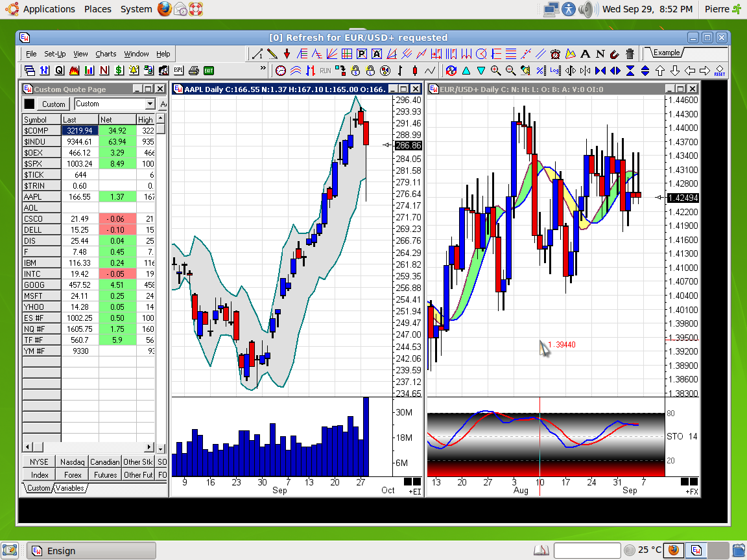This screenshot has height=560, width=747.
Task: Click the alarm clock icon in toolbar
Action: 555,54
